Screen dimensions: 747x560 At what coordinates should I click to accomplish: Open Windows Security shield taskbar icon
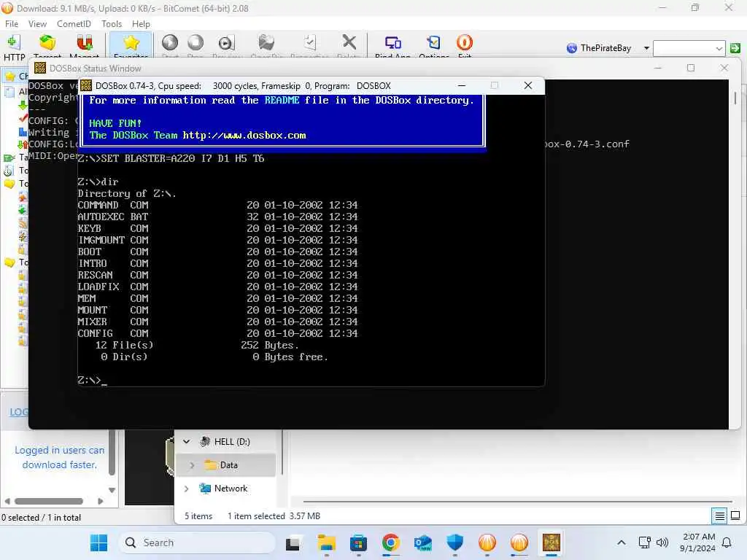455,542
